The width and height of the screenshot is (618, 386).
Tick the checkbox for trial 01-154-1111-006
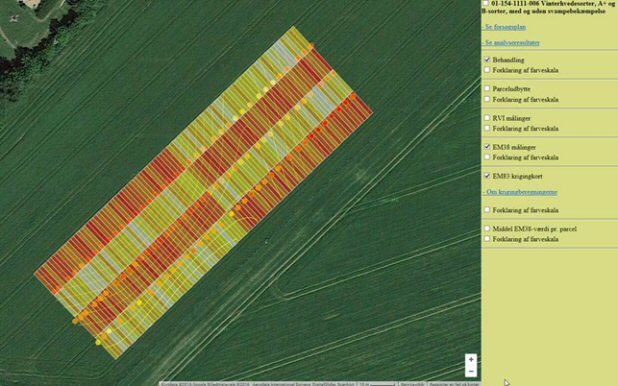486,3
